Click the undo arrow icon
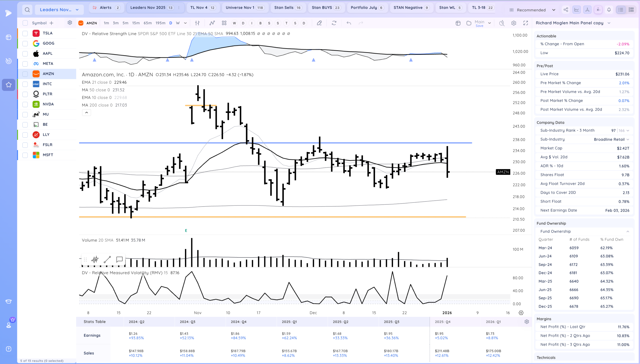This screenshot has height=364, width=640. pyautogui.click(x=349, y=23)
